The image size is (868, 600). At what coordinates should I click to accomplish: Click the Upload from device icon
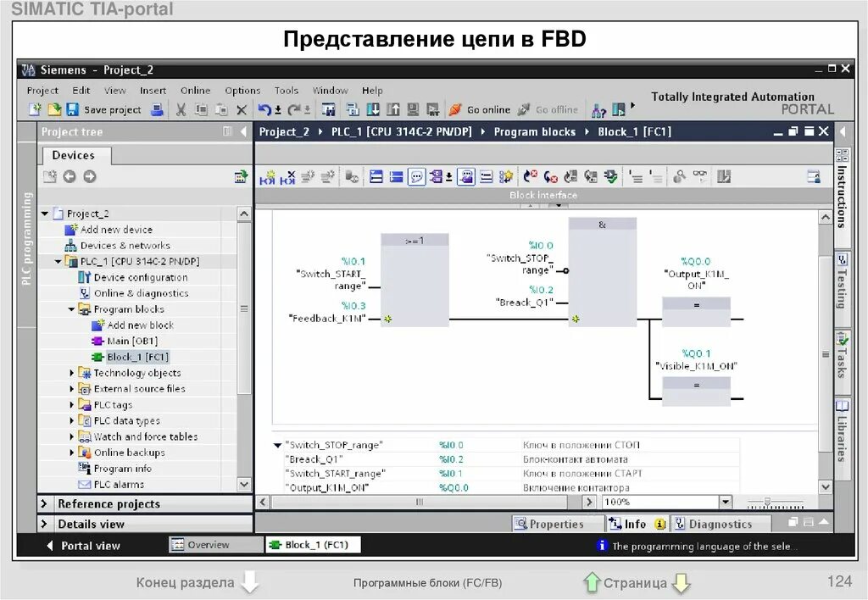393,109
